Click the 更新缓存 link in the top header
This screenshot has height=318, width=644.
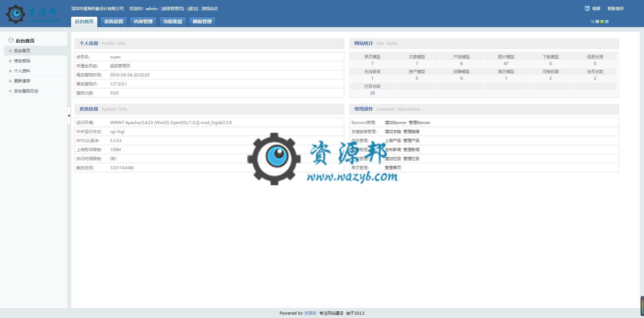tap(615, 9)
